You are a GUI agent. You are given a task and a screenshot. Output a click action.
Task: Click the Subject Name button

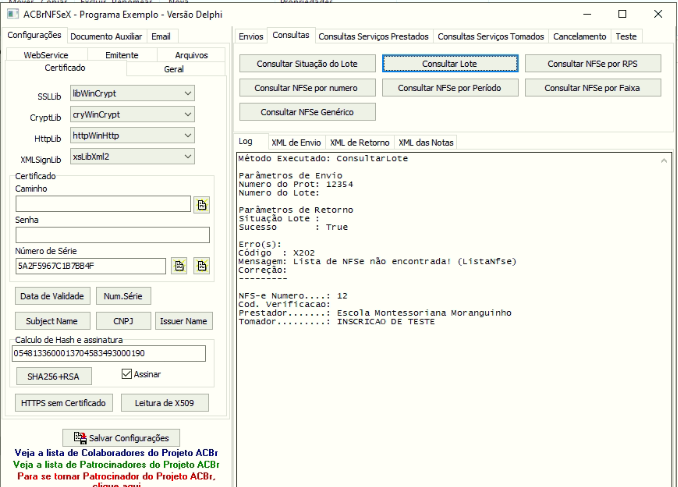[x=52, y=321]
